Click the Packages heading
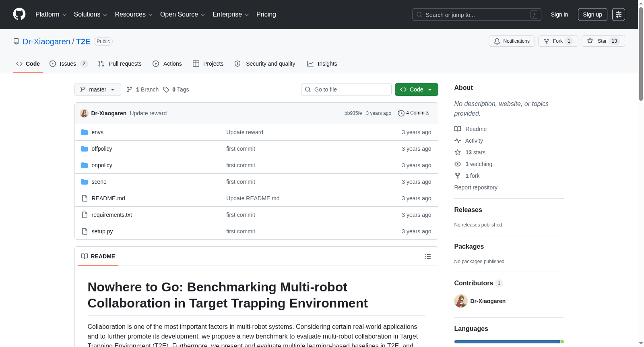 point(469,247)
